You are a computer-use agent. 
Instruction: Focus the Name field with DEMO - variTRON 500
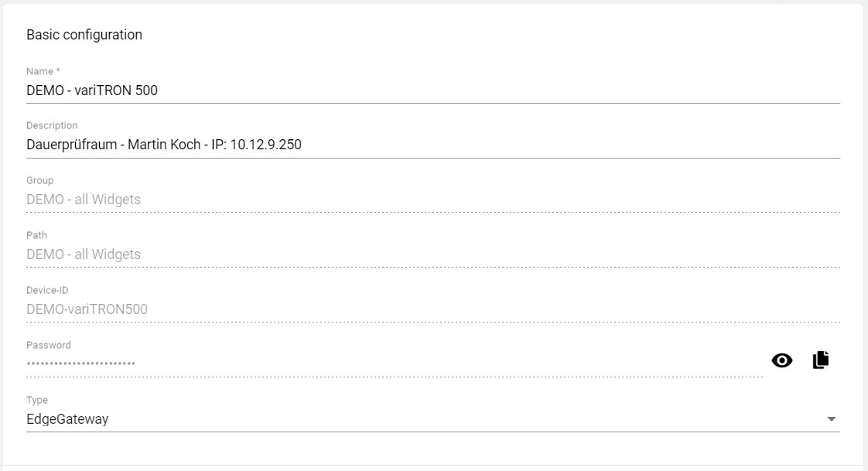click(92, 90)
